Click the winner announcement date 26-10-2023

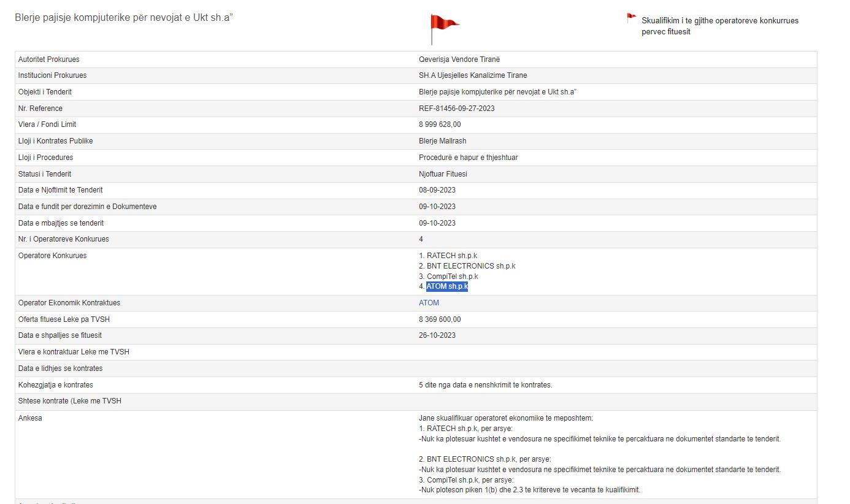pos(437,335)
